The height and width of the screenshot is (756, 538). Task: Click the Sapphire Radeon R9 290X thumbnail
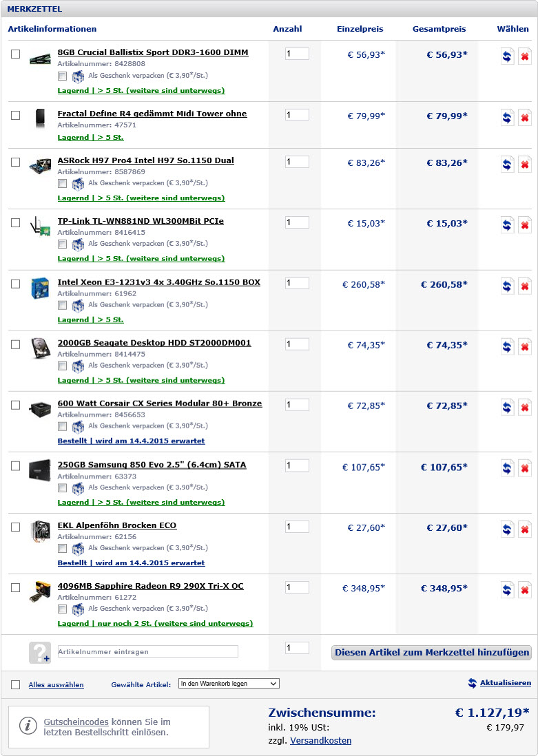tap(40, 591)
